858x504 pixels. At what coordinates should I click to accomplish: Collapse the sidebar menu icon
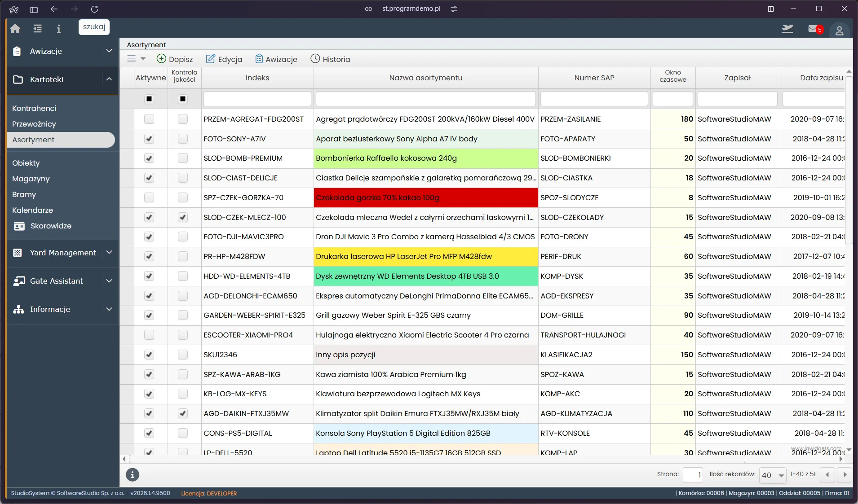click(x=38, y=29)
